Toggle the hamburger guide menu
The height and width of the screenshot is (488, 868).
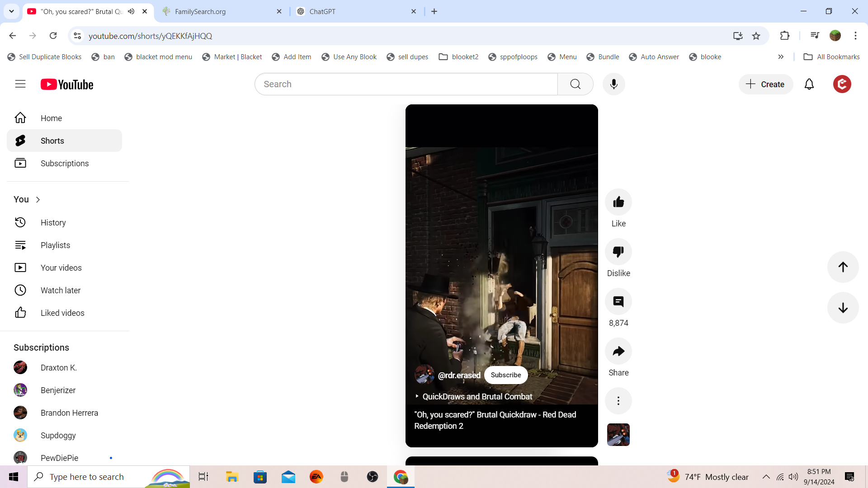coord(20,84)
